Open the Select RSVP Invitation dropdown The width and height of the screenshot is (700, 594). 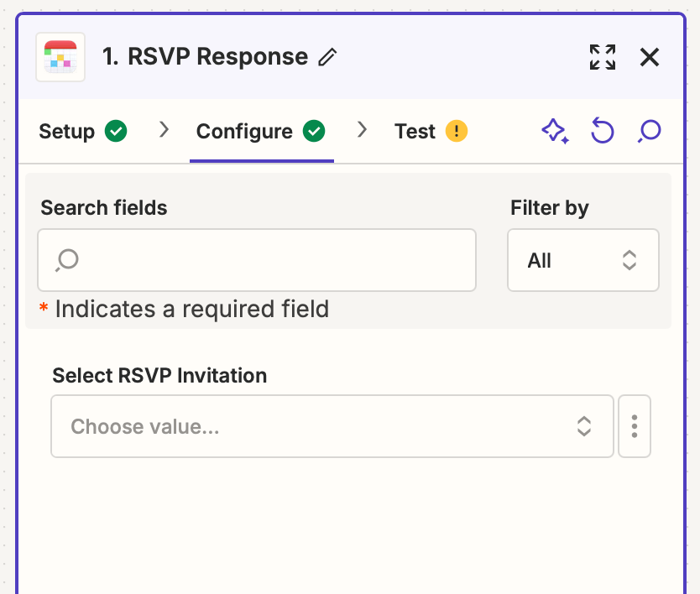[332, 426]
